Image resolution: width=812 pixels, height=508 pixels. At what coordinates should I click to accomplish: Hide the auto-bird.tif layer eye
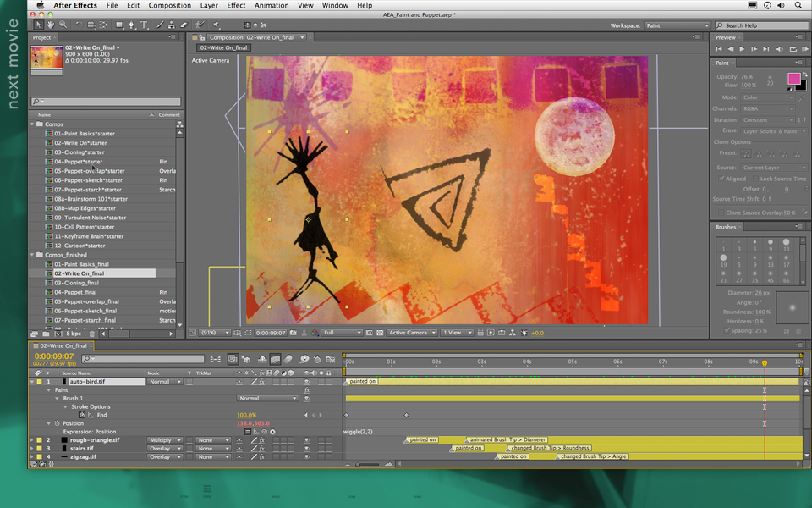(x=306, y=382)
